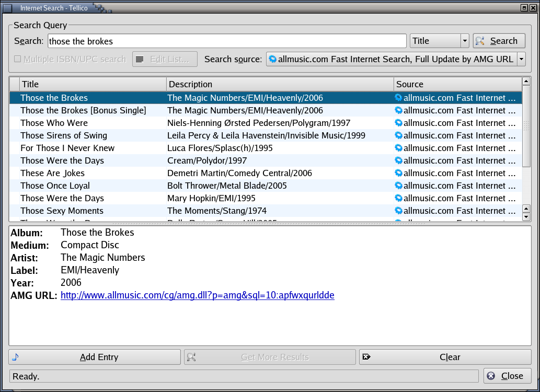540x392 pixels.
Task: Click the Edit List... button
Action: tap(165, 59)
